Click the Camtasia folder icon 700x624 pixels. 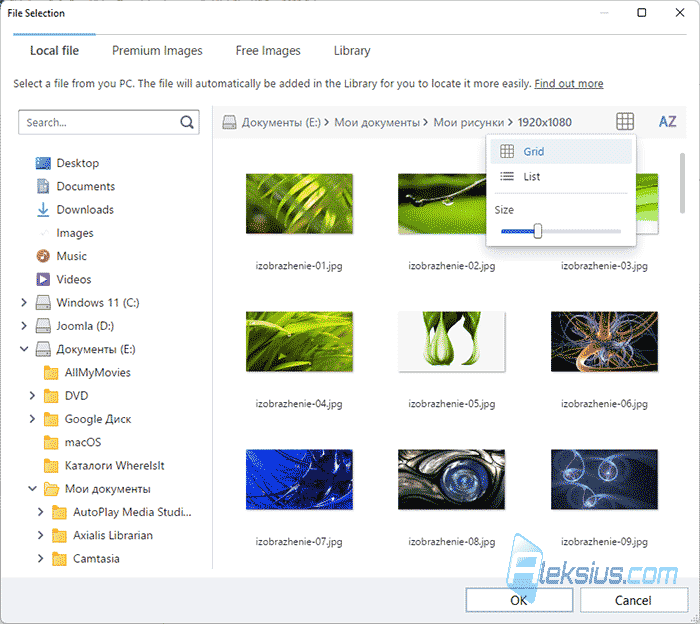pyautogui.click(x=59, y=559)
